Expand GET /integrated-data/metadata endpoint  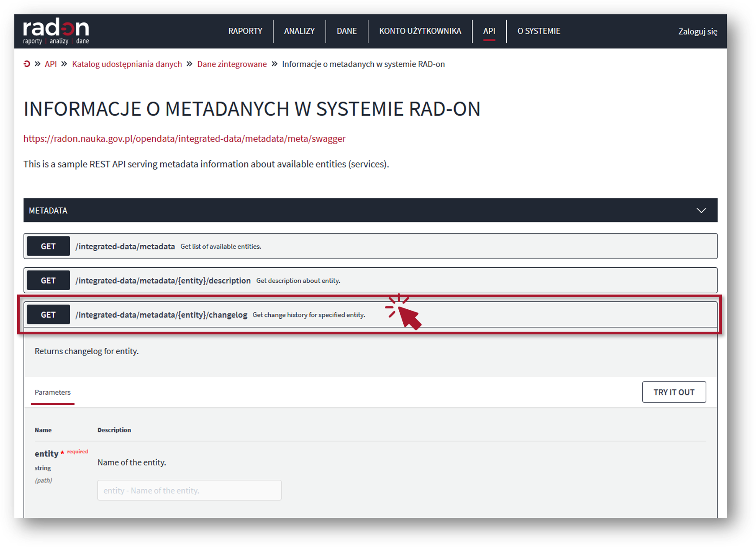pos(371,246)
